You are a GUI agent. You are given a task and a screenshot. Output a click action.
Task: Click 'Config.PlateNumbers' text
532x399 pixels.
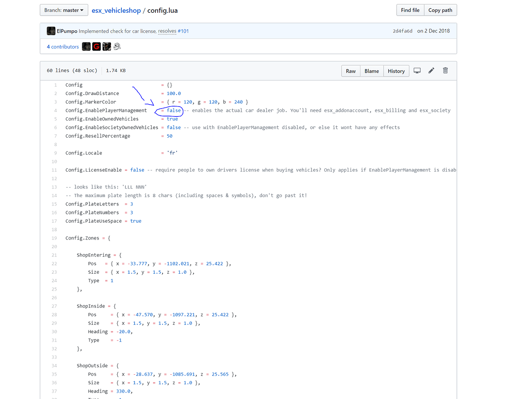point(92,213)
